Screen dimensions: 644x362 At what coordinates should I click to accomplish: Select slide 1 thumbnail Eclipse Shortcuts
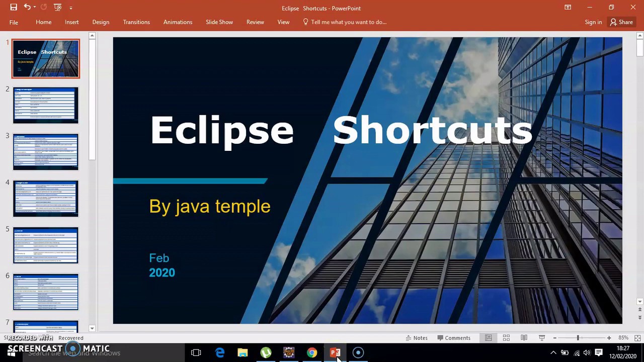46,59
